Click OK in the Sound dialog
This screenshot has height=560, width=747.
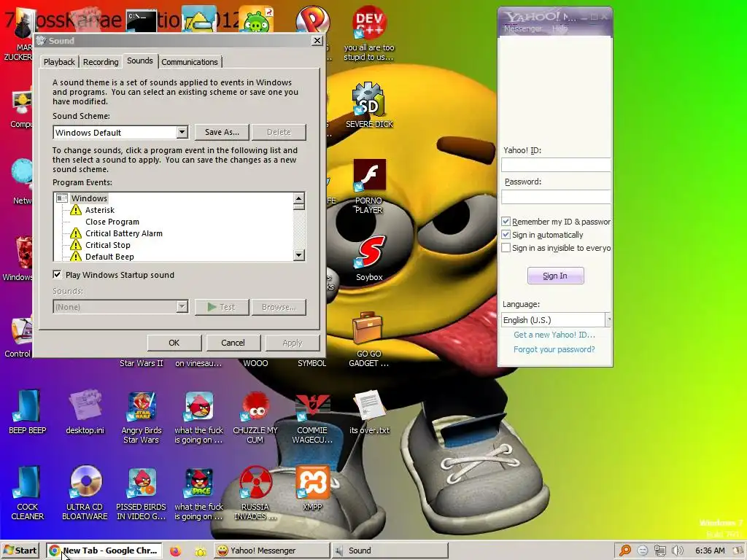[174, 343]
